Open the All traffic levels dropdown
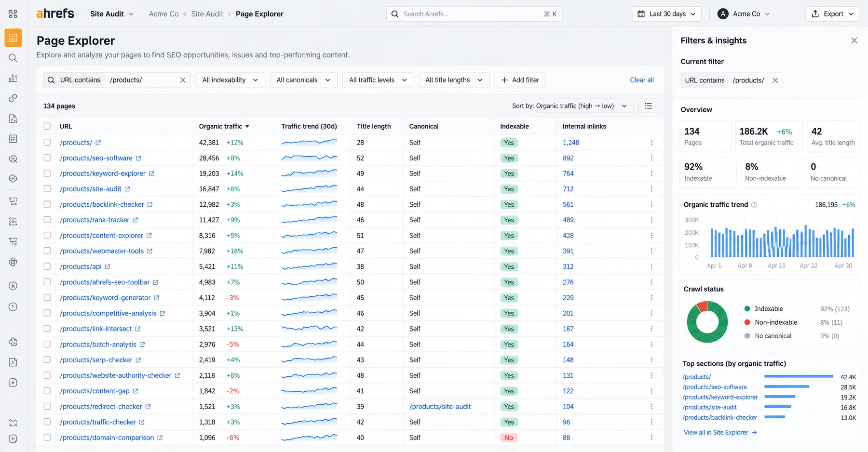This screenshot has width=868, height=452. pos(378,80)
